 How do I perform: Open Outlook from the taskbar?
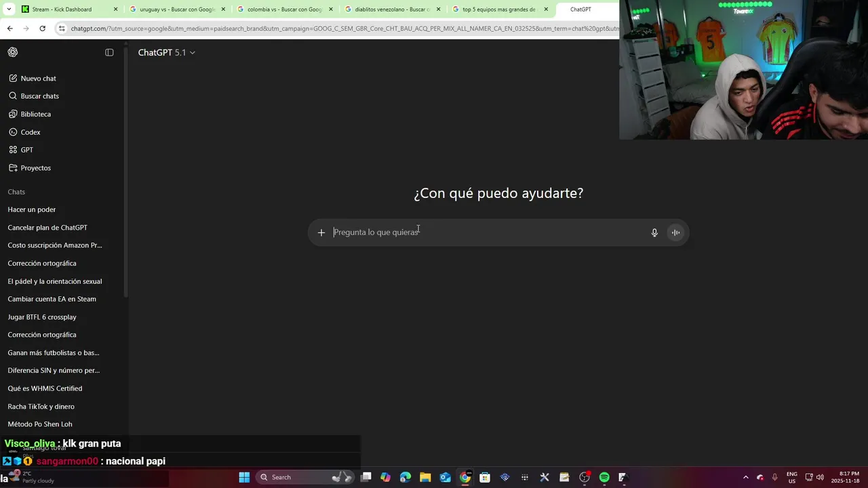(446, 477)
